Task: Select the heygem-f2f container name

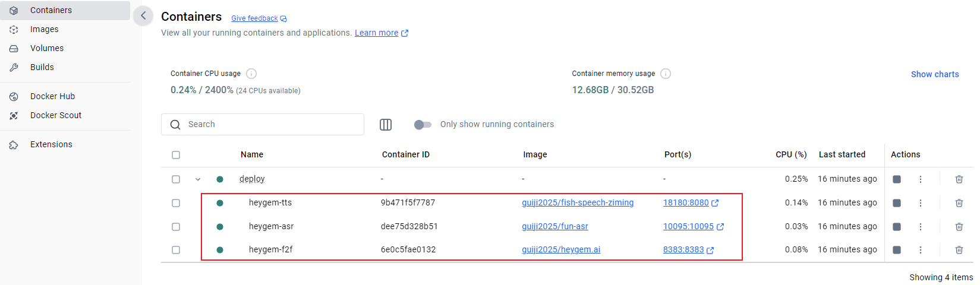Action: (x=271, y=249)
